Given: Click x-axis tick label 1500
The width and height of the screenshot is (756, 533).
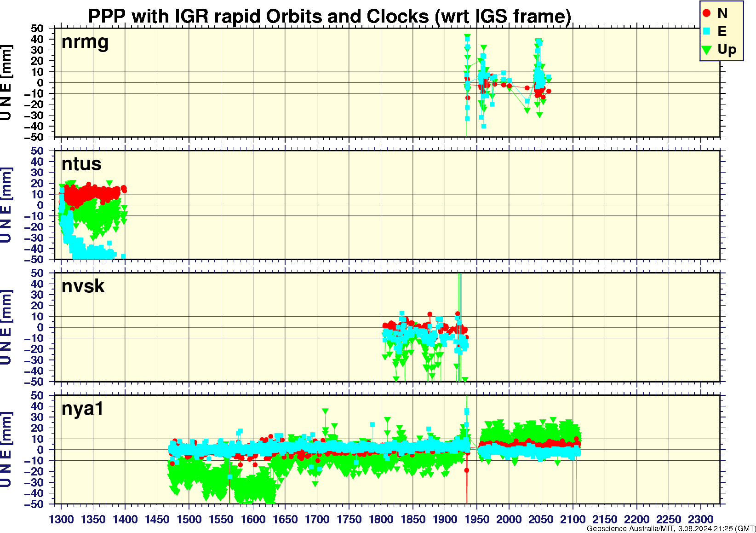Looking at the screenshot, I should (x=189, y=519).
